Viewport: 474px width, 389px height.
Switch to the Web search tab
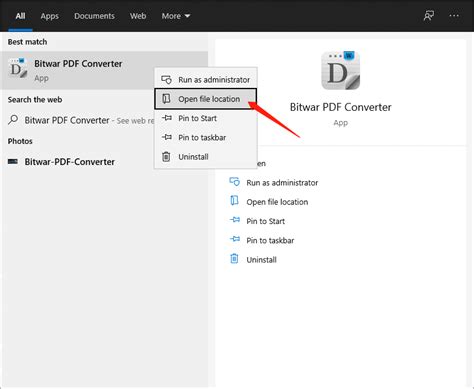(x=138, y=16)
